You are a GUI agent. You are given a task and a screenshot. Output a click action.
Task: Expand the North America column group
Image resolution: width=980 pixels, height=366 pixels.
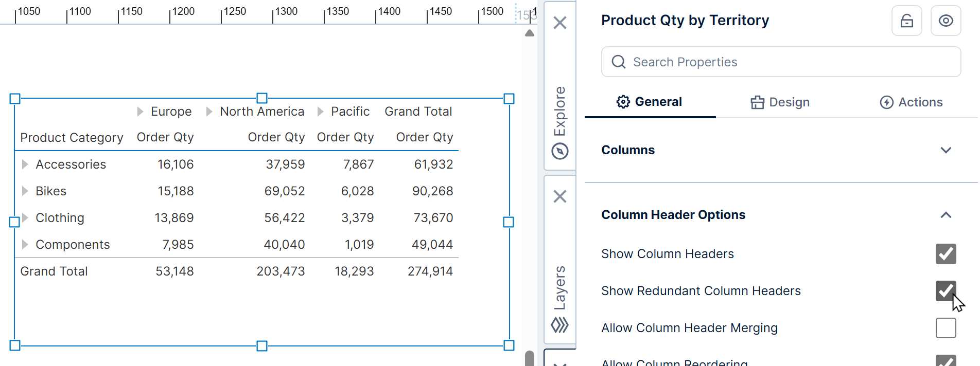[x=209, y=112]
